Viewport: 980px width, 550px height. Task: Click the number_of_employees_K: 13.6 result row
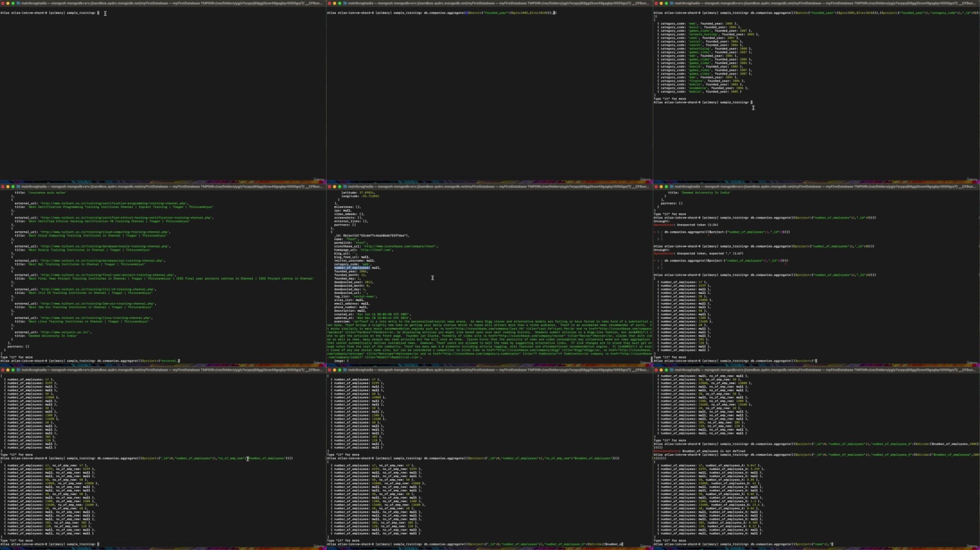coord(711,504)
